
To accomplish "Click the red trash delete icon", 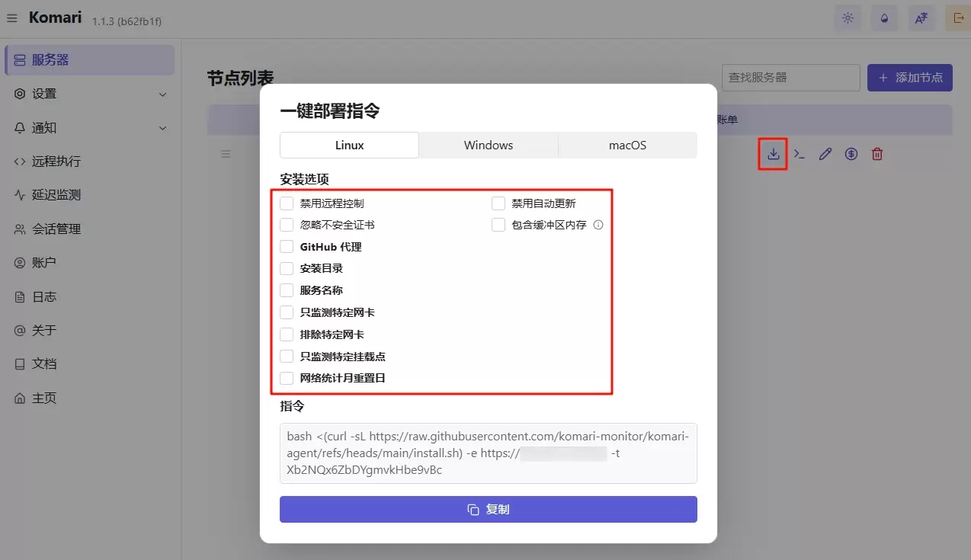I will (877, 154).
